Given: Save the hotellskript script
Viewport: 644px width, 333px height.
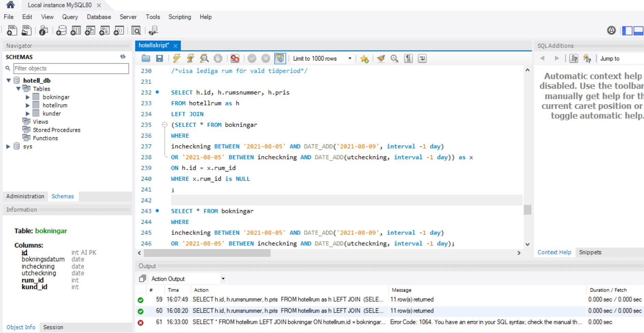Looking at the screenshot, I should (x=159, y=59).
